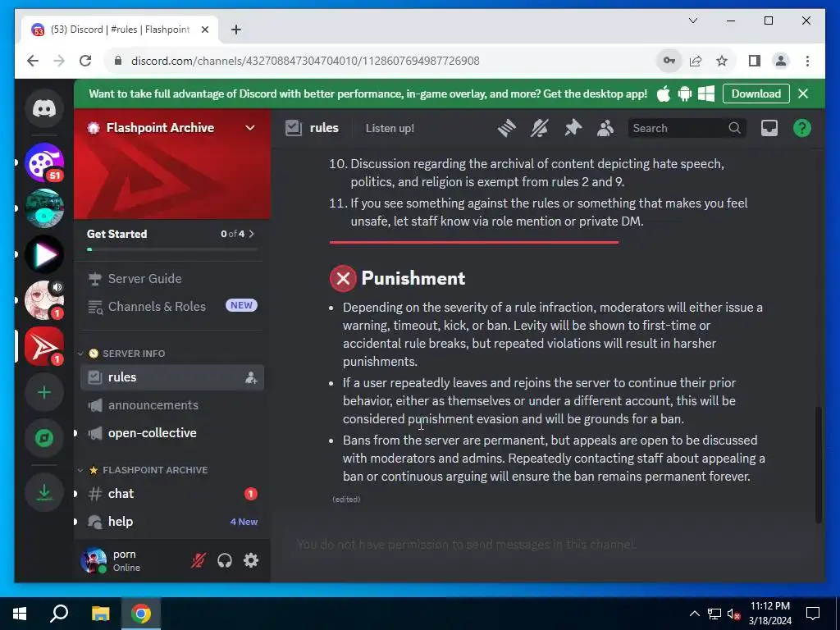Viewport: 840px width, 630px height.
Task: Click the Download desktop app button
Action: click(756, 94)
